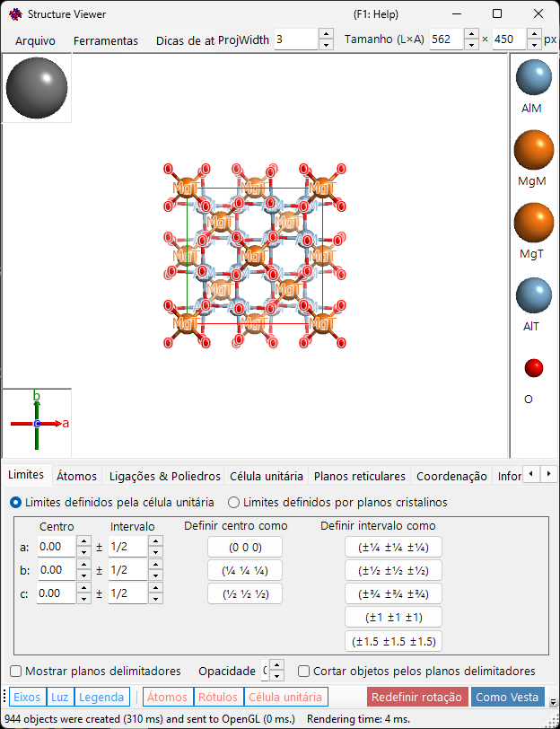Increase the 562 width value

click(472, 34)
